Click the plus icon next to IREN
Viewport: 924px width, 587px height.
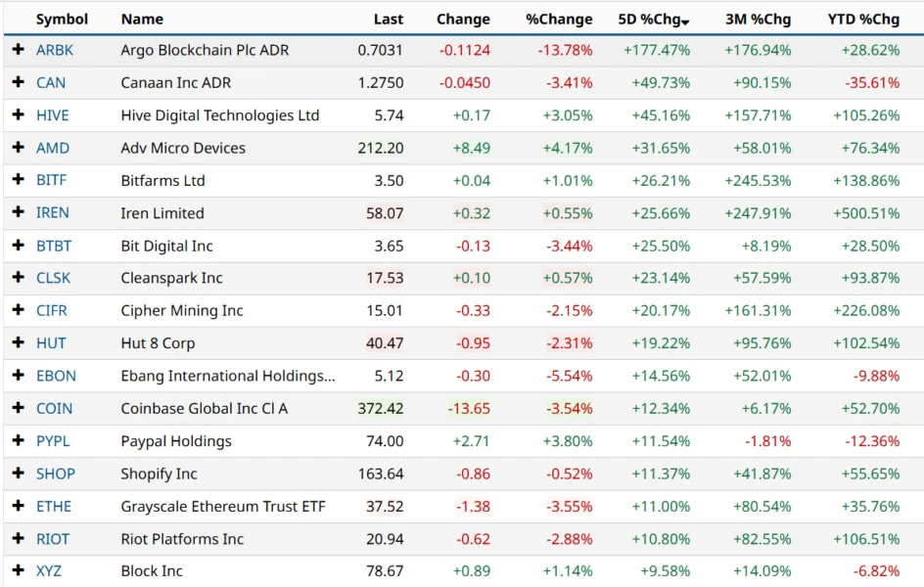[18, 212]
